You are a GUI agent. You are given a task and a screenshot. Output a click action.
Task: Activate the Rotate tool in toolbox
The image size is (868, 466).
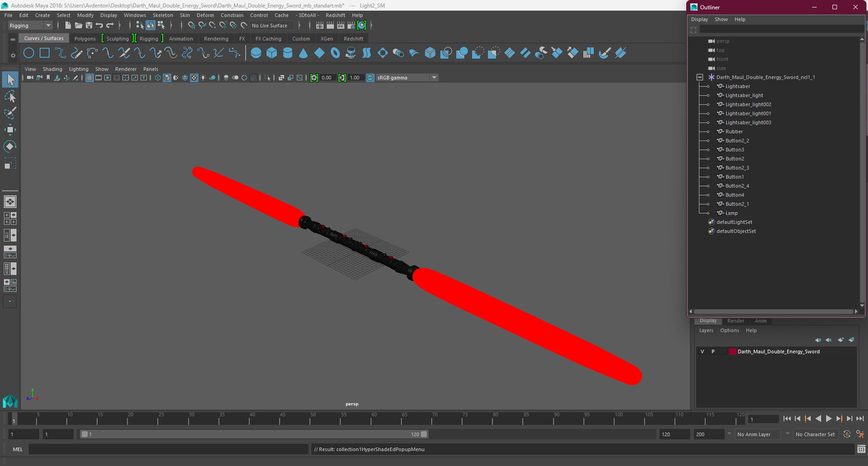[10, 146]
